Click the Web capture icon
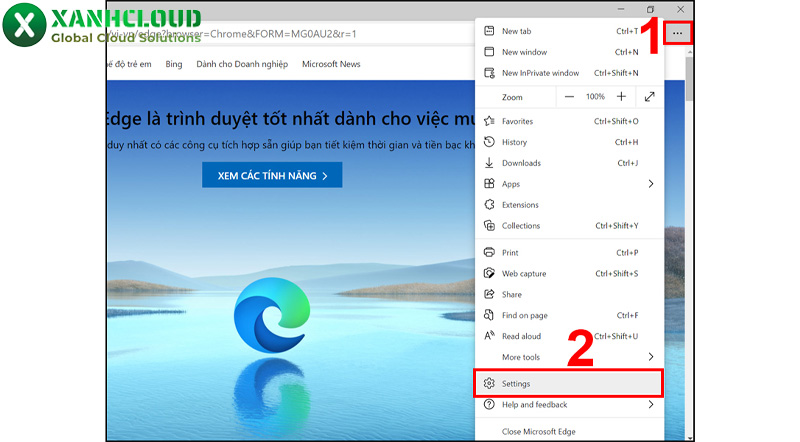The height and width of the screenshot is (442, 800). tap(489, 273)
